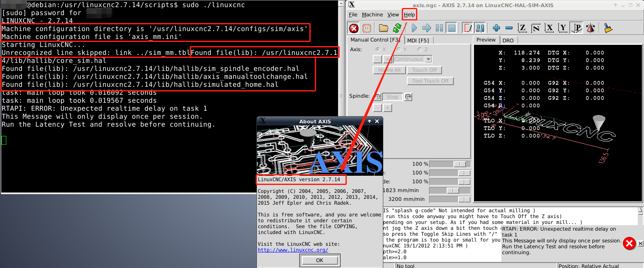The width and height of the screenshot is (644, 268).
Task: Click the 1823 mm/min jog speed slider
Action: pyautogui.click(x=450, y=190)
